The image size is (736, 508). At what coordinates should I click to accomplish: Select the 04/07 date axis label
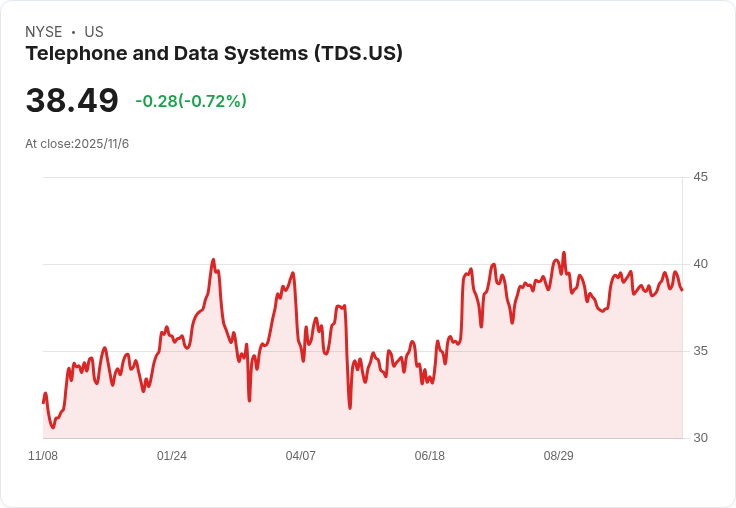tap(300, 456)
